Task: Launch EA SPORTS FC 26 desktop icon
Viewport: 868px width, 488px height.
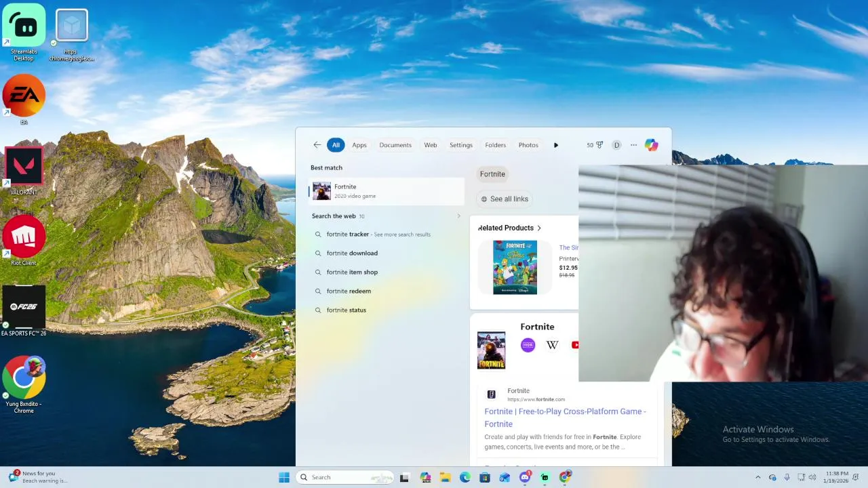Action: click(24, 311)
